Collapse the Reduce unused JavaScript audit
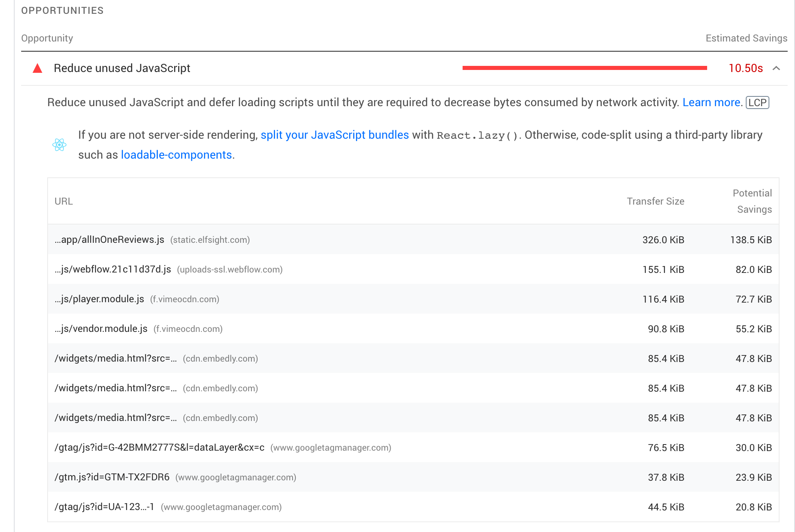The height and width of the screenshot is (532, 795). tap(776, 68)
